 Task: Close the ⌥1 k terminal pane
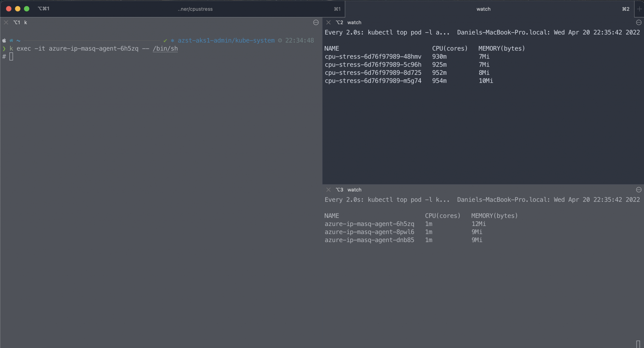pyautogui.click(x=6, y=22)
